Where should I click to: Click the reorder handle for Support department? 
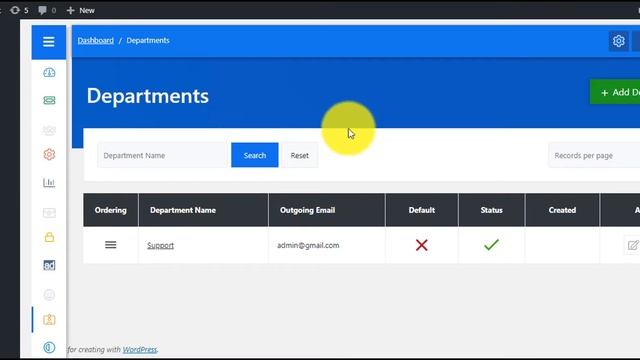pyautogui.click(x=111, y=245)
